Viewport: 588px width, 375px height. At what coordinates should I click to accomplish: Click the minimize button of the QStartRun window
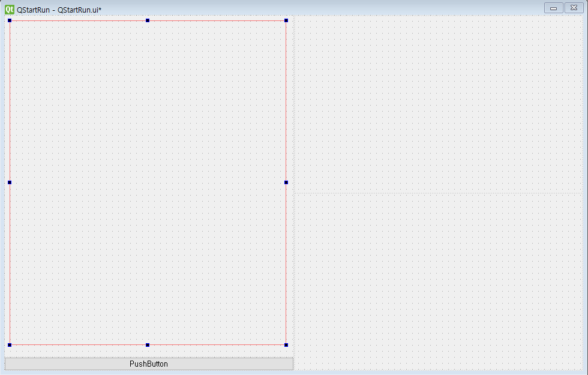coord(553,8)
